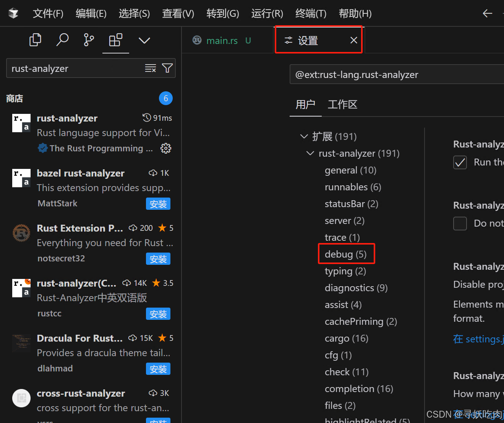Open Run menu (运行)
The image size is (504, 423).
pos(267,14)
